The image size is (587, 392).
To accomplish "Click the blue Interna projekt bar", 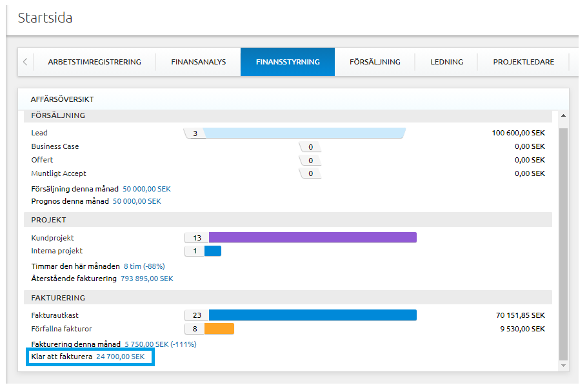I will tap(213, 251).
